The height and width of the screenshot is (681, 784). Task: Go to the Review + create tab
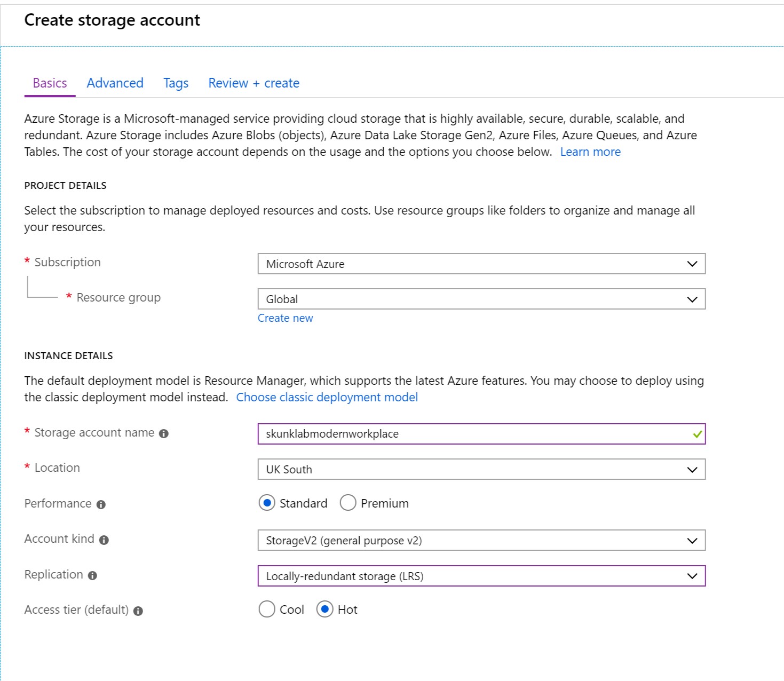(x=254, y=83)
